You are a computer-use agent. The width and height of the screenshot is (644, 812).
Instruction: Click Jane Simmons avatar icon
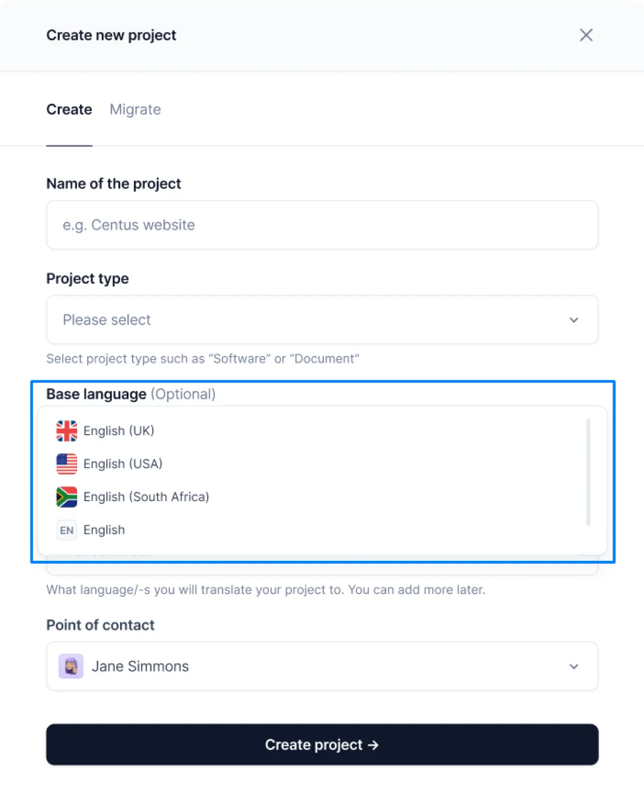click(71, 666)
